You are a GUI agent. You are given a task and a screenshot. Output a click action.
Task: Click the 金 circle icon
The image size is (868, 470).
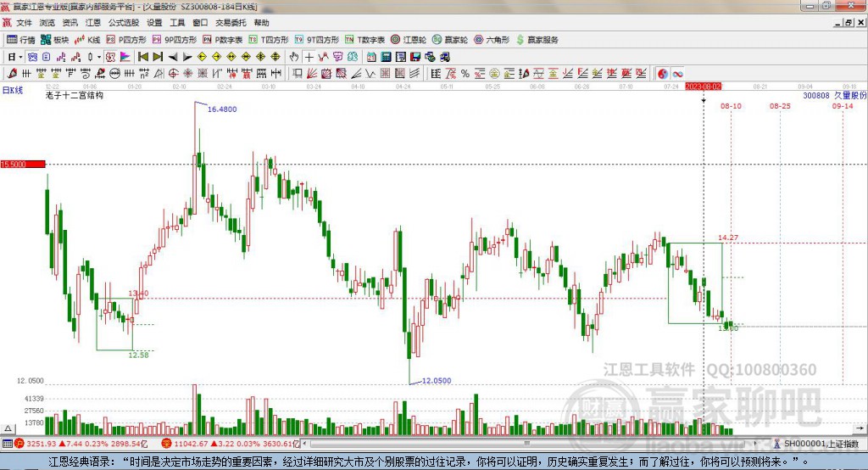click(x=494, y=74)
